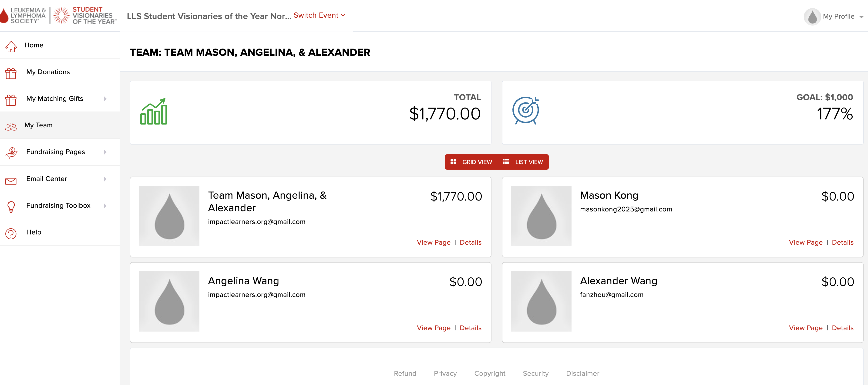The height and width of the screenshot is (385, 868).
Task: Switch to Grid View
Action: tap(471, 162)
